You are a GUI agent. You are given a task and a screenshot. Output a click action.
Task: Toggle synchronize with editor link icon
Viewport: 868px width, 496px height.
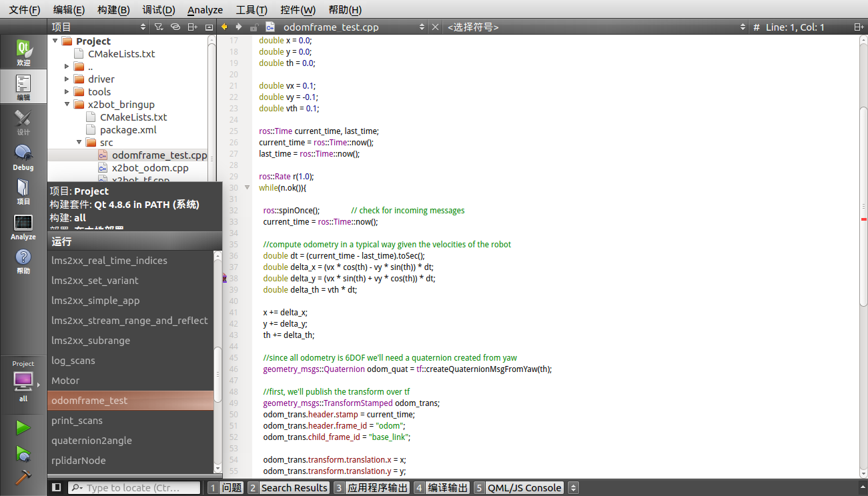pos(175,27)
